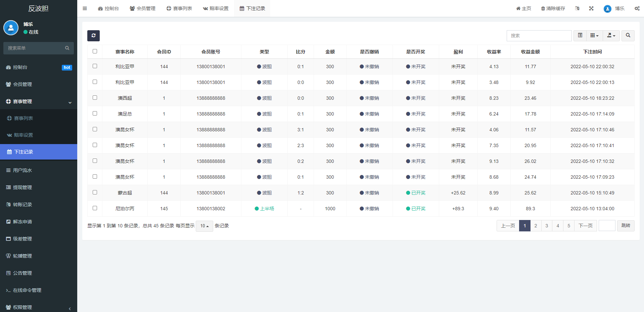Tick the checkbox for the 尼泊尔丙 row
This screenshot has width=644, height=312.
[x=95, y=208]
